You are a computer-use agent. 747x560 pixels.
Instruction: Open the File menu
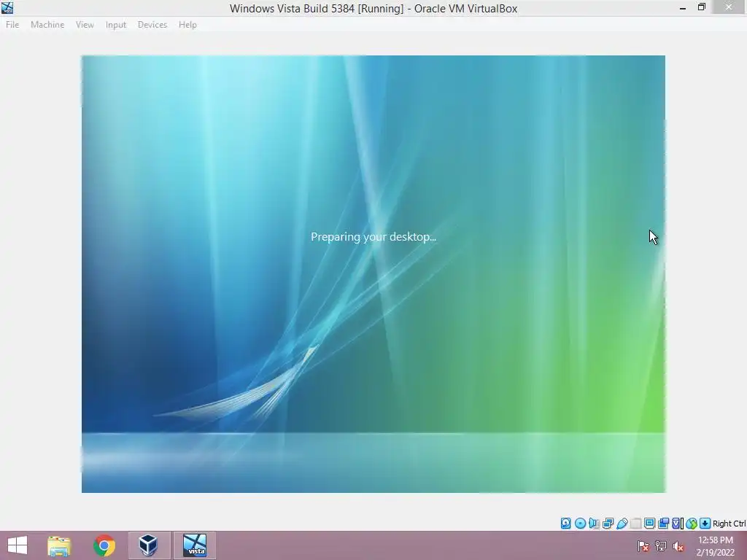[12, 25]
